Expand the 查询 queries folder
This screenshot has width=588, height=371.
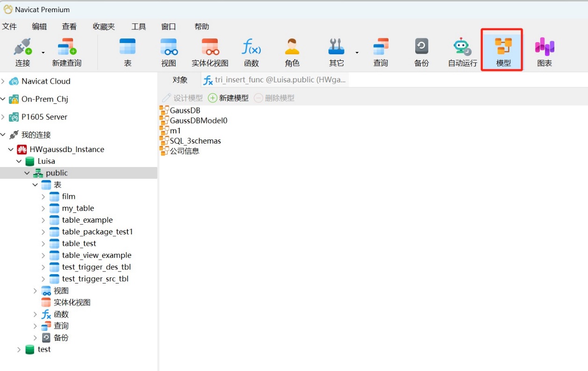[35, 326]
